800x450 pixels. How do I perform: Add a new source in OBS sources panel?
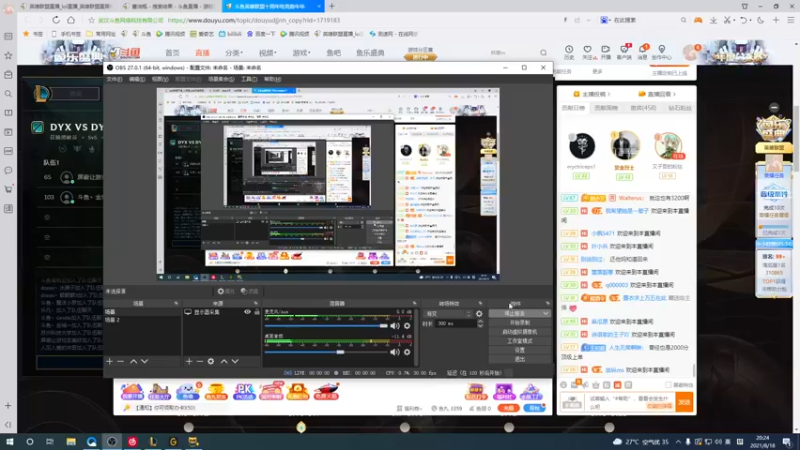tap(189, 361)
